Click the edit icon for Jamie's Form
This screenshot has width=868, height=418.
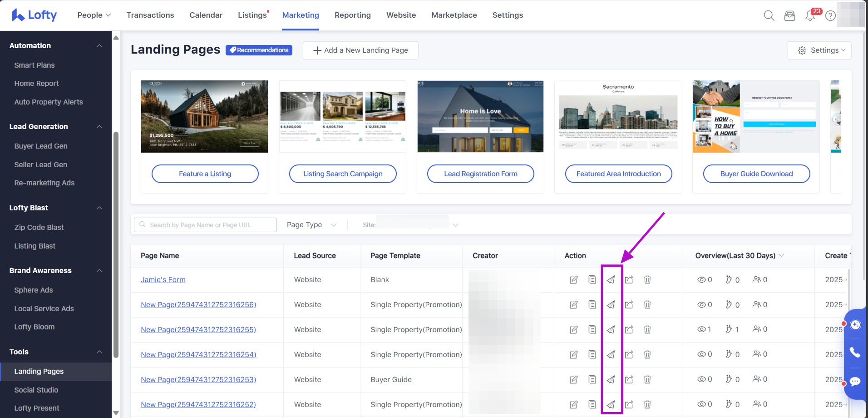pyautogui.click(x=573, y=280)
